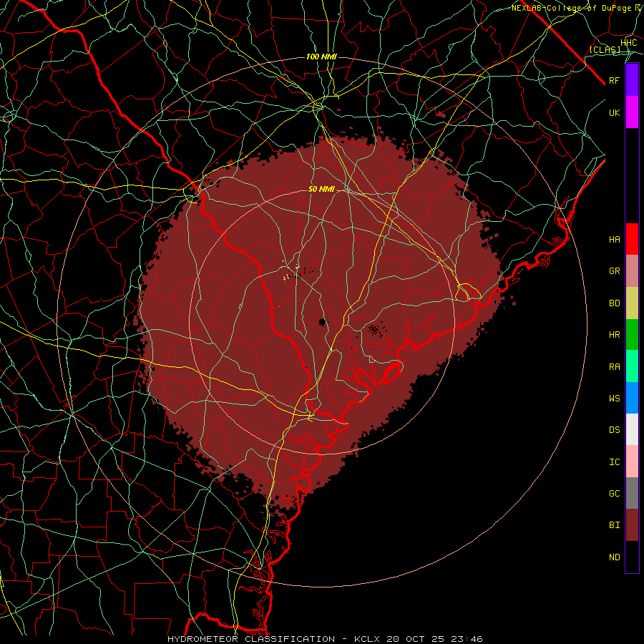Viewport: 644px width, 644px height.
Task: Click the GC legend label
Action: (x=615, y=493)
